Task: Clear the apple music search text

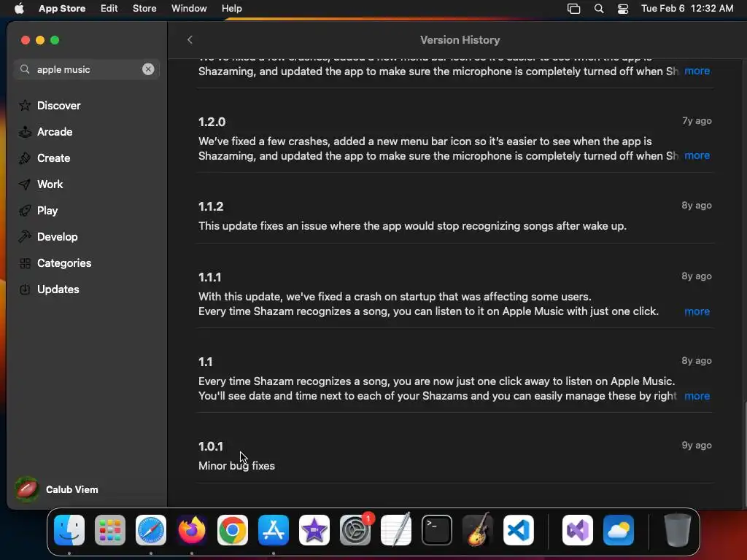Action: click(148, 69)
